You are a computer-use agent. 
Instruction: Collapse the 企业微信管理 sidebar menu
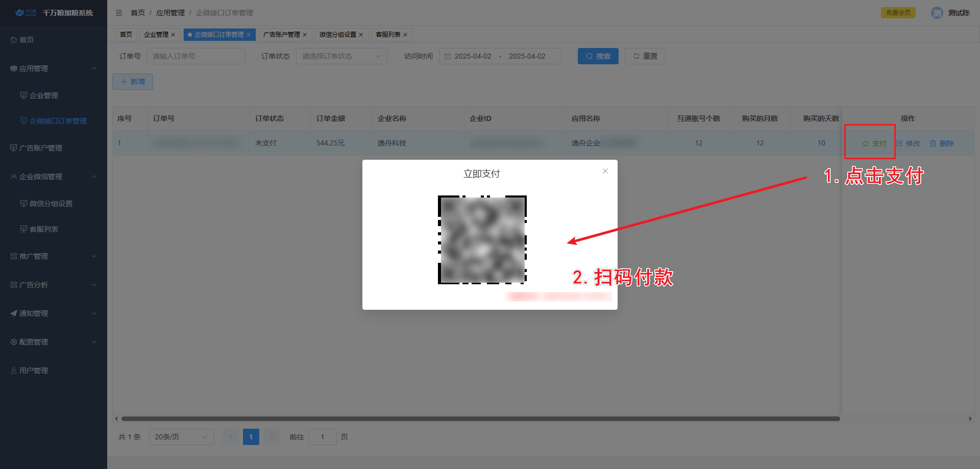click(54, 177)
